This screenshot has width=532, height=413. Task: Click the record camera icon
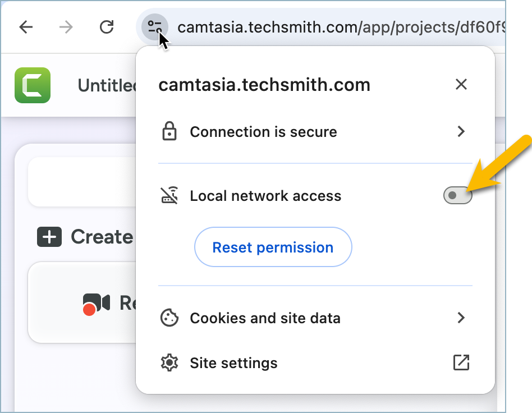pyautogui.click(x=97, y=304)
